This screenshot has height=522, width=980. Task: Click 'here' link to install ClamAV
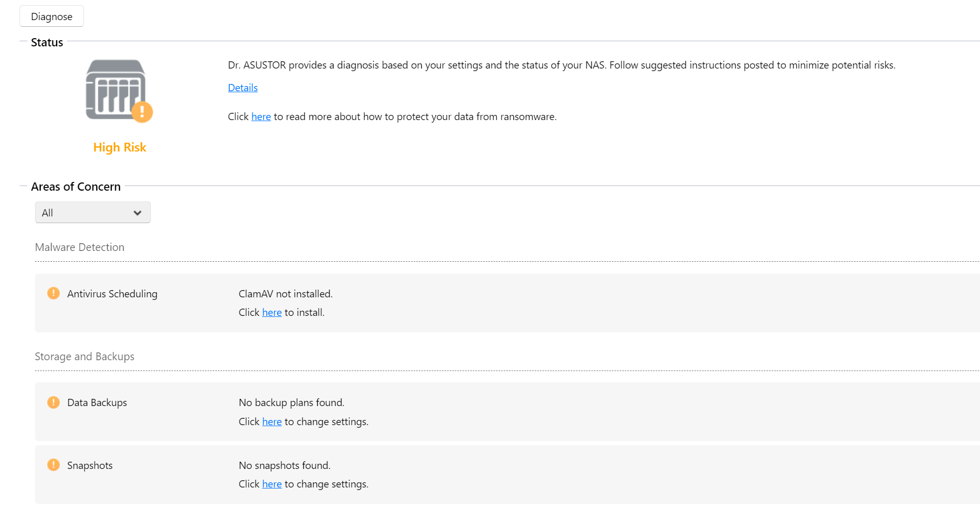click(x=271, y=312)
